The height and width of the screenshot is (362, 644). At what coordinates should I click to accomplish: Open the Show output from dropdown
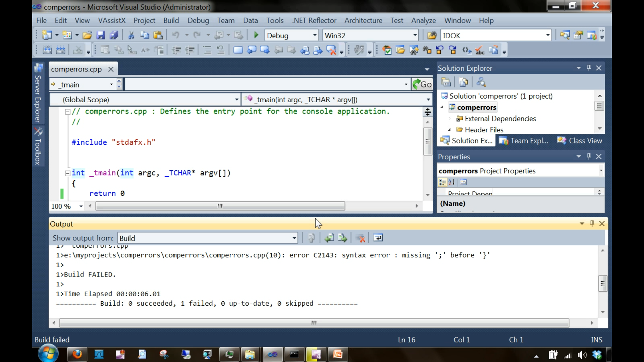(293, 238)
